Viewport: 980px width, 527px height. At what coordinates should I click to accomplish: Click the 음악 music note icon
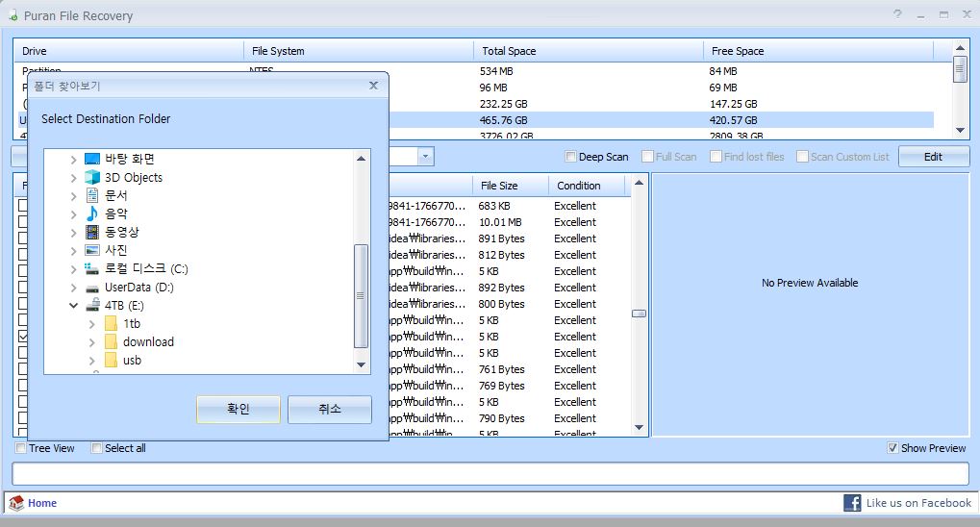point(92,213)
